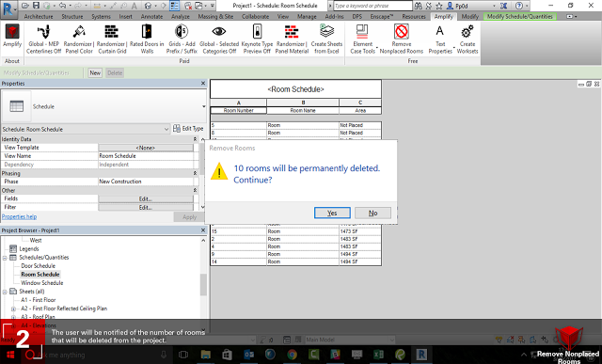The height and width of the screenshot is (364, 602).
Task: Open the Help question mark icon
Action: [x=519, y=6]
